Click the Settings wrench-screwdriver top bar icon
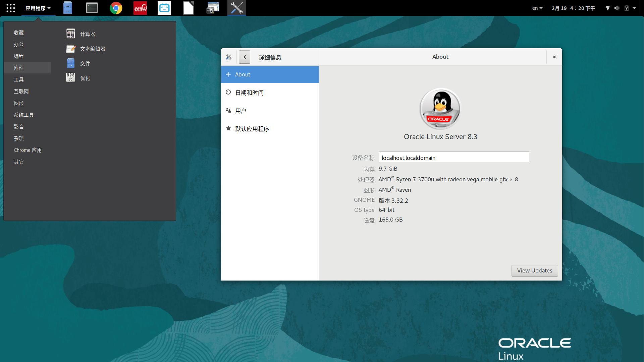 click(x=237, y=8)
